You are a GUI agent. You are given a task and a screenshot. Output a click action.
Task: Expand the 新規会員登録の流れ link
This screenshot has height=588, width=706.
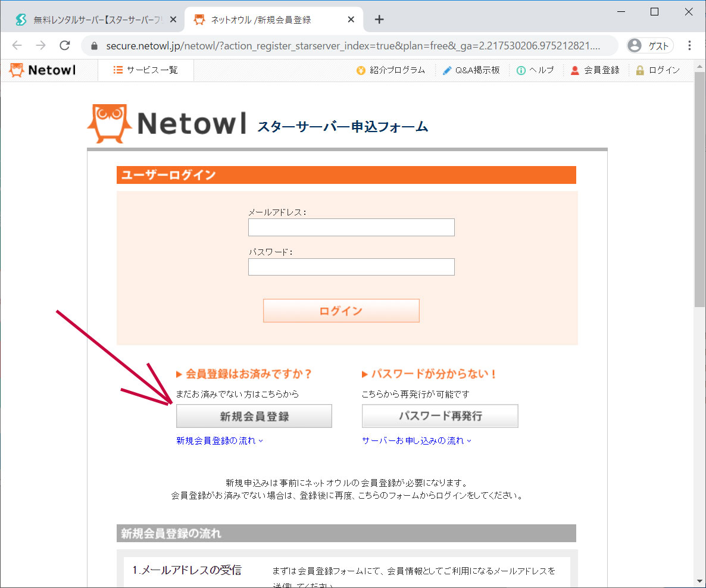(219, 441)
